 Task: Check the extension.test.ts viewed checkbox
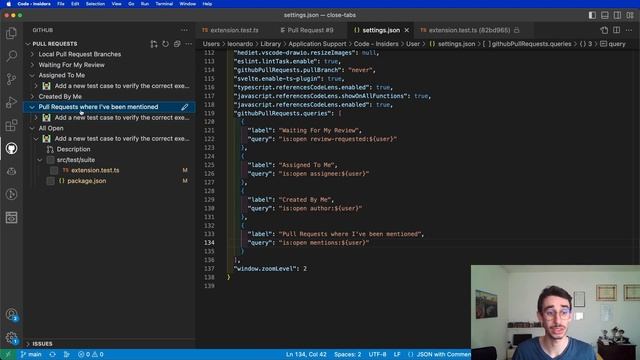[x=54, y=170]
